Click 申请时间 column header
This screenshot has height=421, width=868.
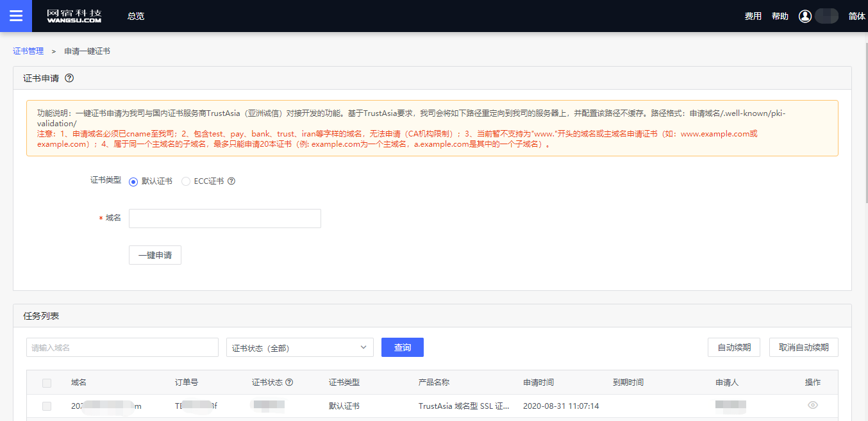(x=538, y=383)
